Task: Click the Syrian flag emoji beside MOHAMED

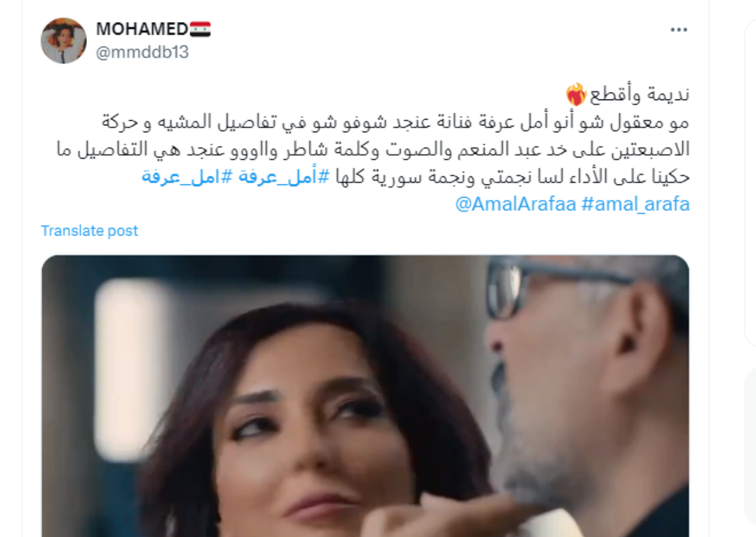Action: pos(200,29)
